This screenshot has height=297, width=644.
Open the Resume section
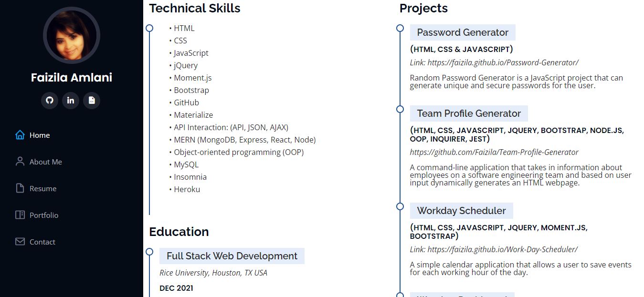(x=43, y=189)
